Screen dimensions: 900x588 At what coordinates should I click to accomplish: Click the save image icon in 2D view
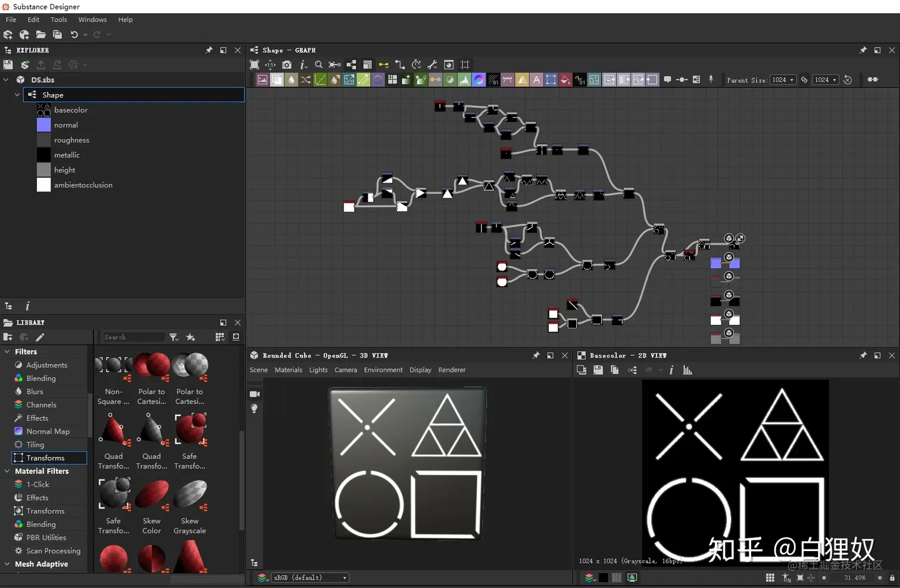pos(598,370)
